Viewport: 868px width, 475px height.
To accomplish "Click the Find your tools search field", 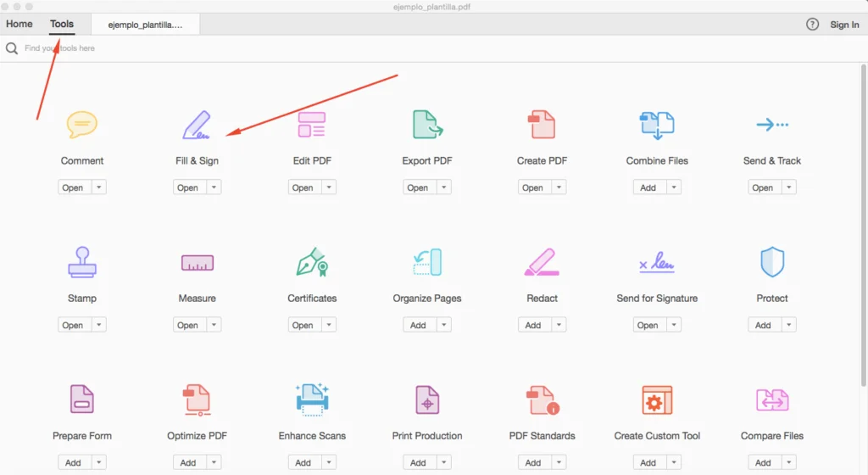I will tap(170, 48).
